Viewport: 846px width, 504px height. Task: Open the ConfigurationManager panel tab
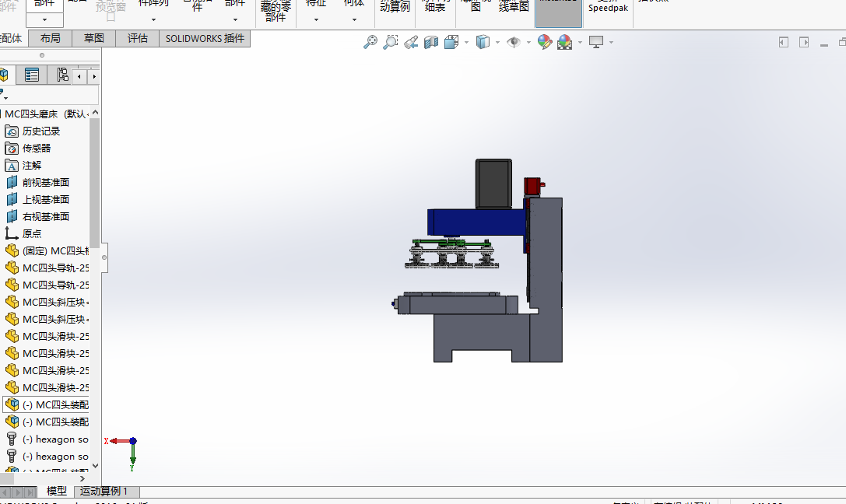pos(61,75)
